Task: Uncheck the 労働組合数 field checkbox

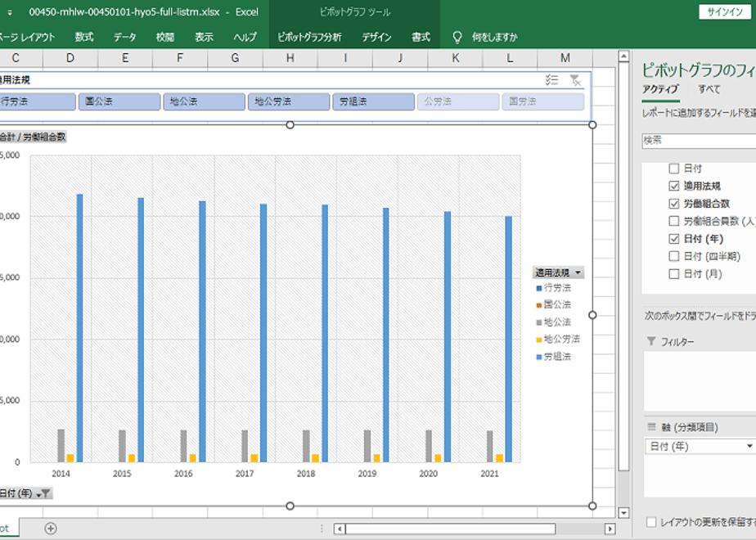Action: [x=674, y=204]
